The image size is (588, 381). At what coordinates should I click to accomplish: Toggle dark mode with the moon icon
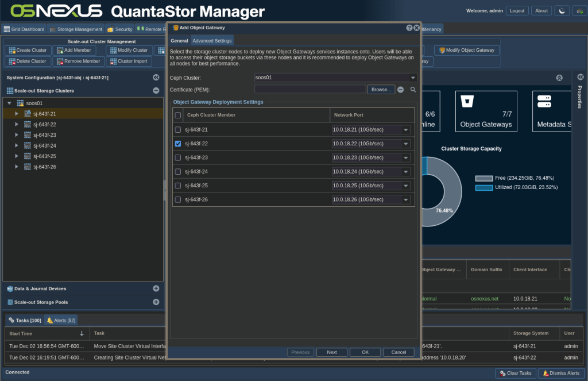click(x=562, y=11)
